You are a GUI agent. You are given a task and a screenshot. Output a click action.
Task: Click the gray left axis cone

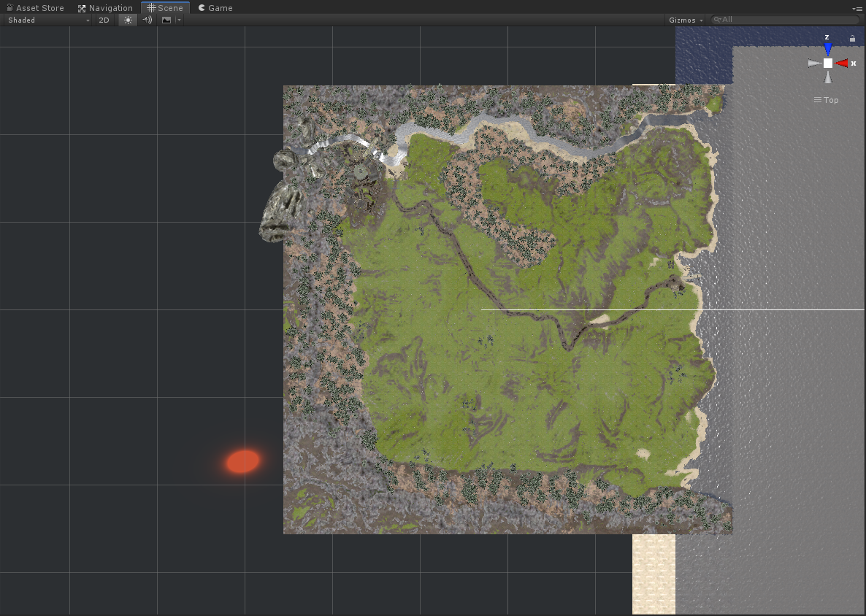click(x=813, y=63)
